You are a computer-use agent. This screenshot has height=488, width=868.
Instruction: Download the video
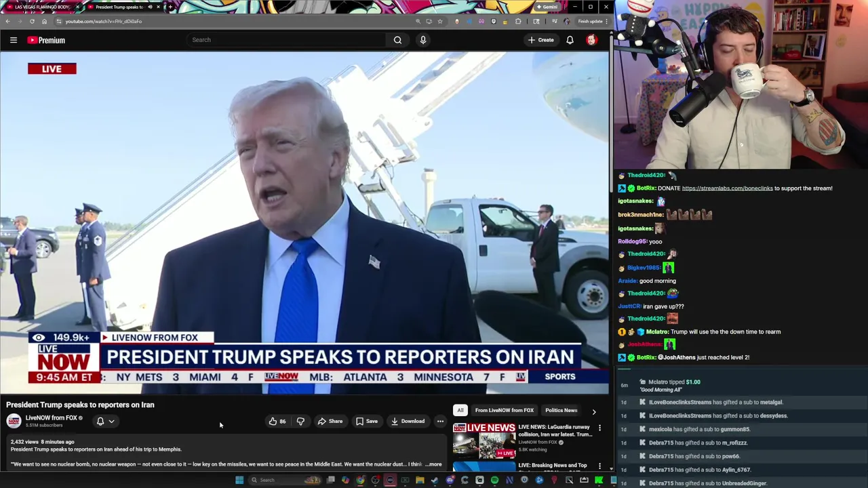point(408,422)
